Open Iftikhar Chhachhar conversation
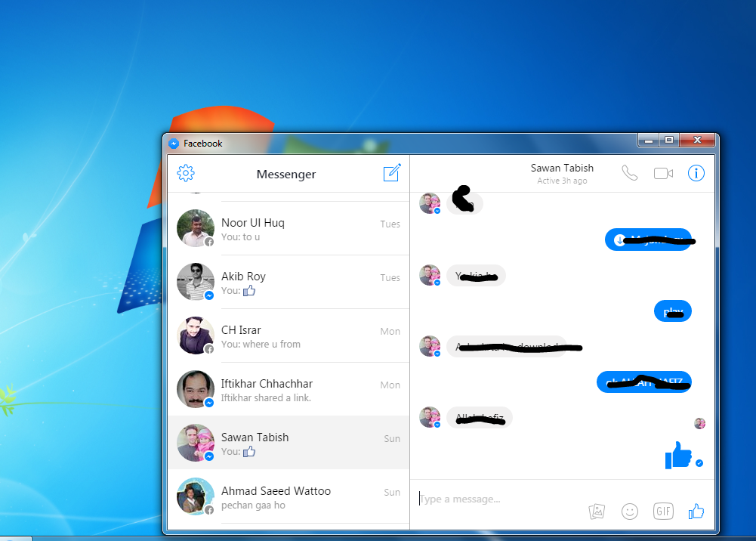Screen dimensions: 756x541 (289, 389)
